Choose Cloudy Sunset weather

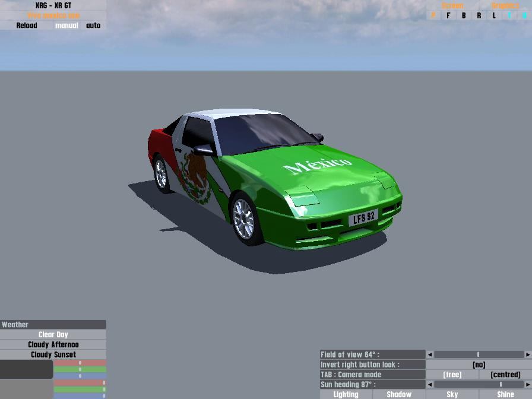[53, 354]
